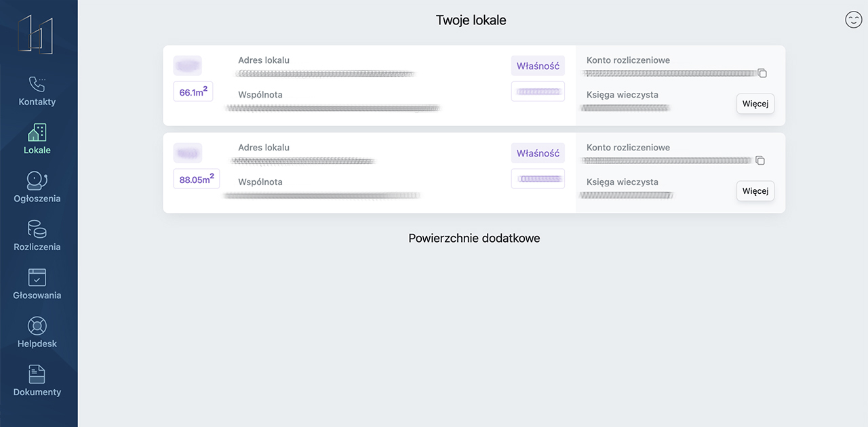Image resolution: width=868 pixels, height=427 pixels.
Task: Open Helpdesk lifebuoy icon
Action: click(37, 326)
